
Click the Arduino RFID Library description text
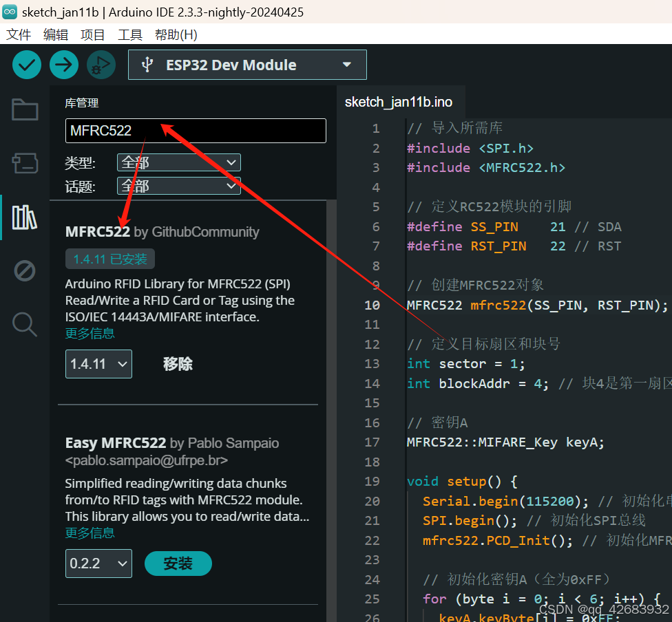[x=180, y=300]
